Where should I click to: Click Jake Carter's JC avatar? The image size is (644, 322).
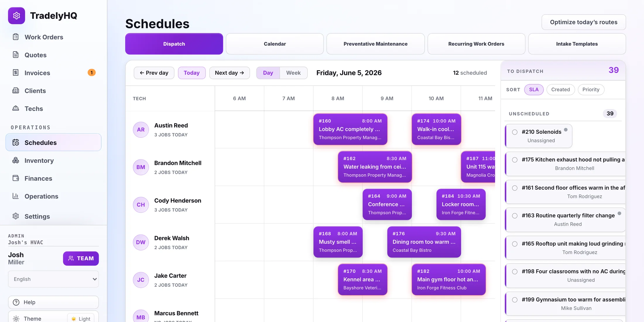pyautogui.click(x=141, y=280)
